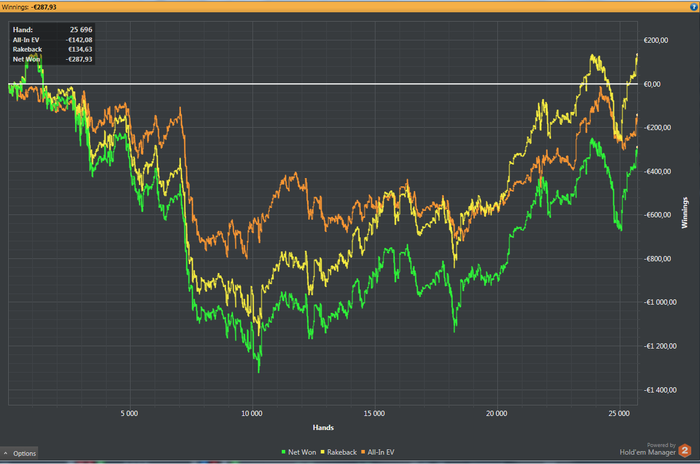This screenshot has width=700, height=464.
Task: Click the green Net Won legend swatch
Action: tap(283, 452)
